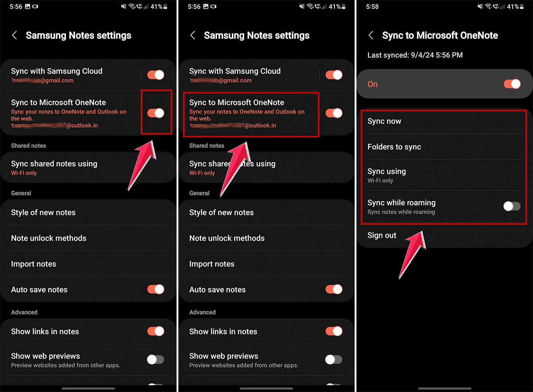The height and width of the screenshot is (392, 533).
Task: Toggle off Sync to Microsoft OneNote
Action: 155,113
